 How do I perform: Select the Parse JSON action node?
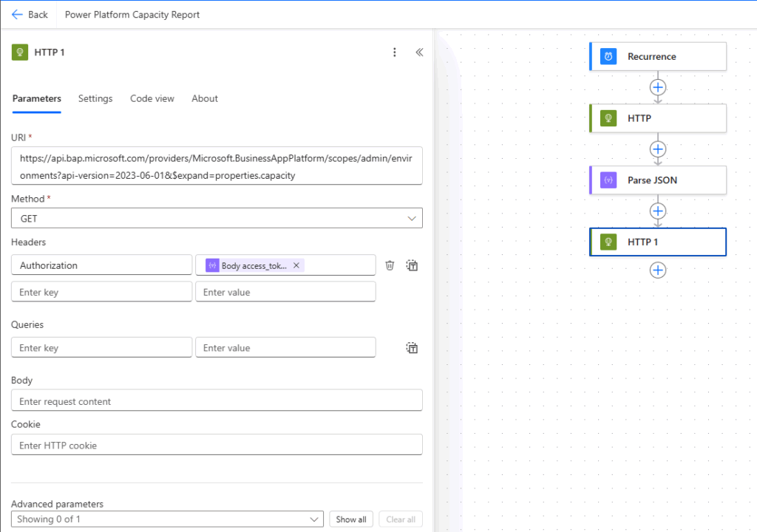(x=658, y=180)
